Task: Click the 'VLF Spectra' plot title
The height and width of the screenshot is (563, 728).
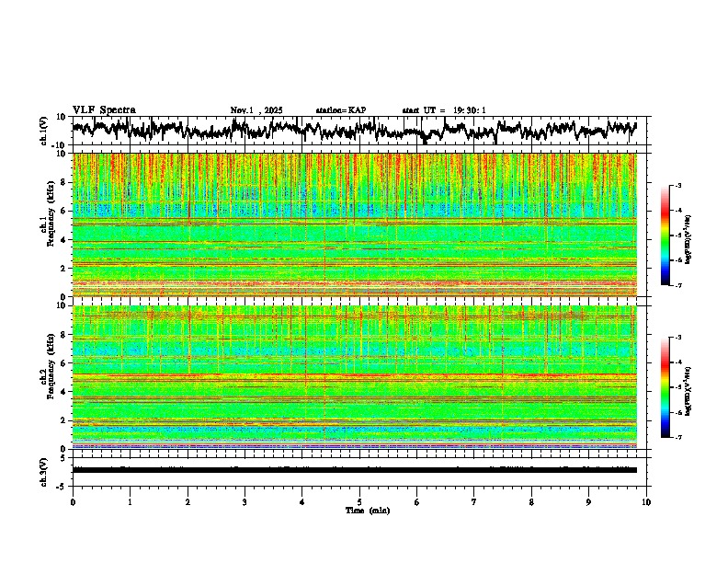Action: click(x=104, y=110)
